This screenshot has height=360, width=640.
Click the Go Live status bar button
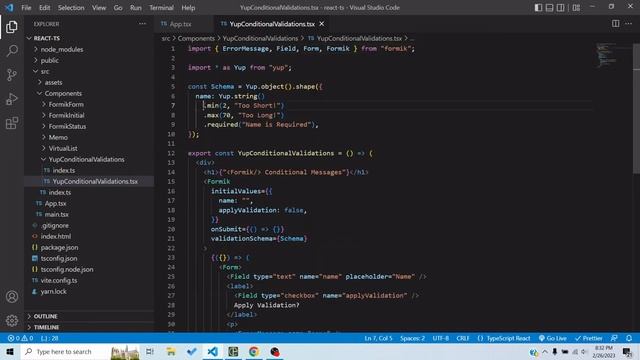click(x=553, y=338)
